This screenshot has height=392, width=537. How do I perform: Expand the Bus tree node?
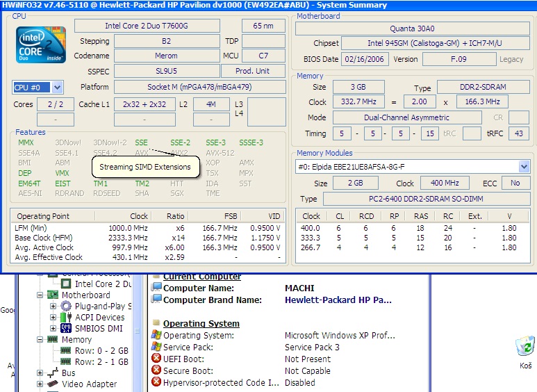click(x=40, y=373)
